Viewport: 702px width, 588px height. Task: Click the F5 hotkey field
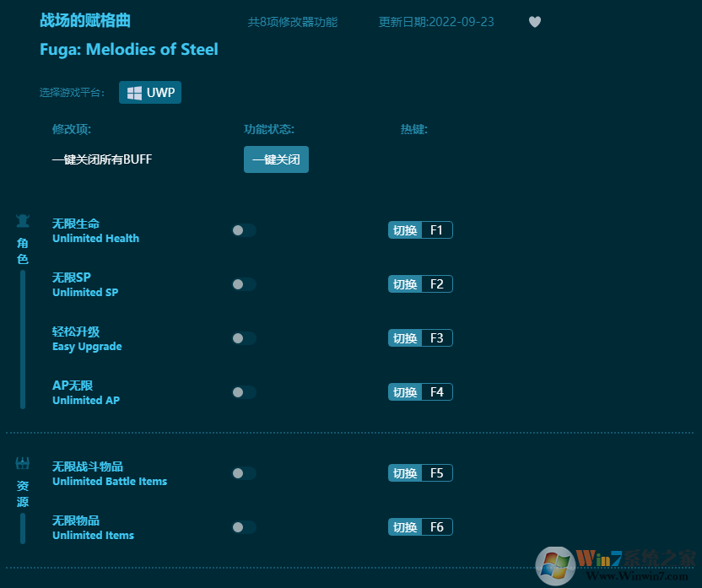pos(437,473)
